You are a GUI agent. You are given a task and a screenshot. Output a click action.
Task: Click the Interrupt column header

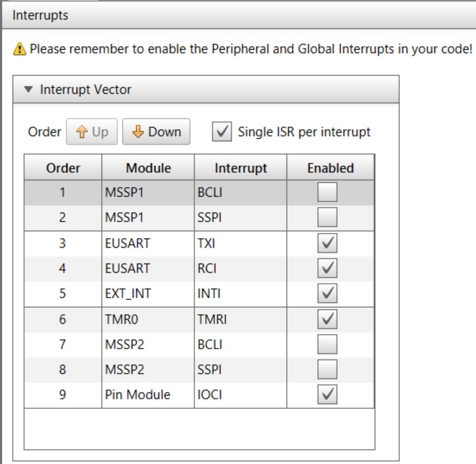(240, 168)
